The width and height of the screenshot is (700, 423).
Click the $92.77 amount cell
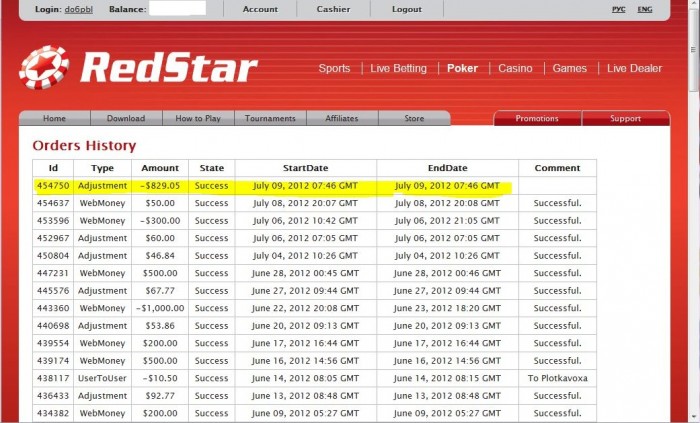[x=160, y=396]
